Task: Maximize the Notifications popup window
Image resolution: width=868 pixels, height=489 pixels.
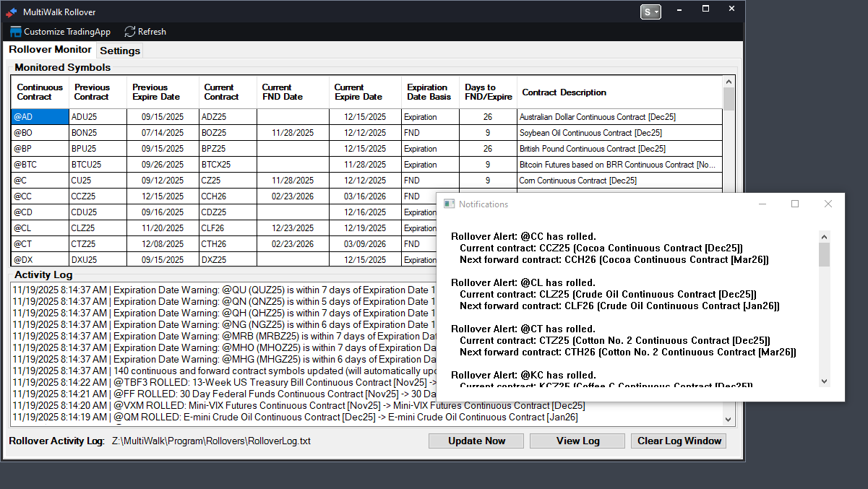Action: (795, 204)
